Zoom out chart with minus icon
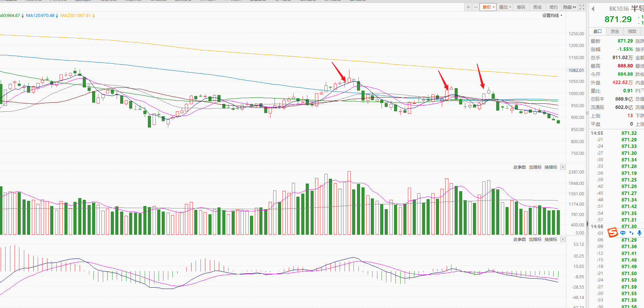Image resolution: width=644 pixels, height=308 pixels. tap(476, 7)
